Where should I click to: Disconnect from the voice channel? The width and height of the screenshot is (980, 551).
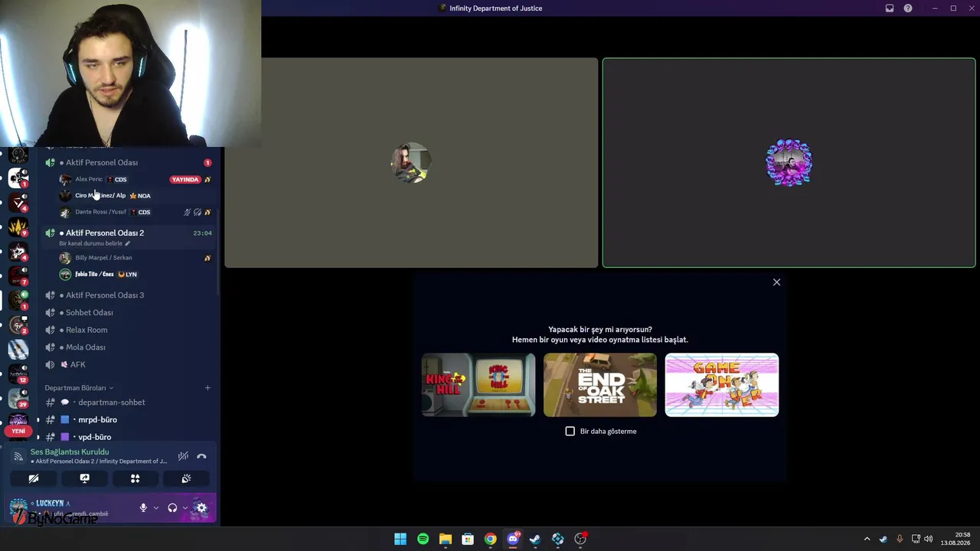tap(201, 456)
